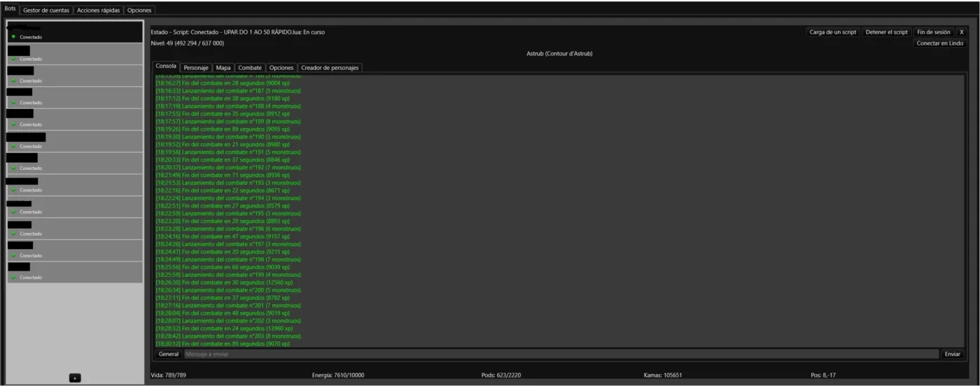
Task: Click log line for combate n°200
Action: (228, 290)
